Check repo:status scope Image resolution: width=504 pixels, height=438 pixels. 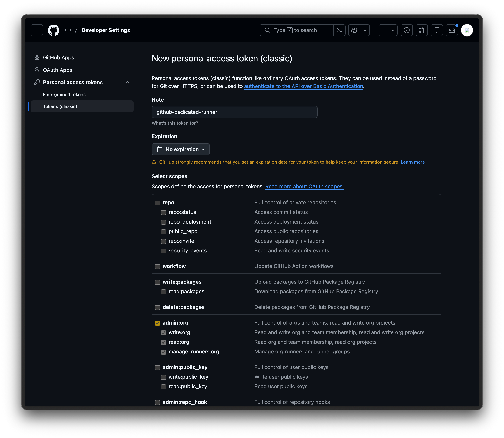(163, 212)
